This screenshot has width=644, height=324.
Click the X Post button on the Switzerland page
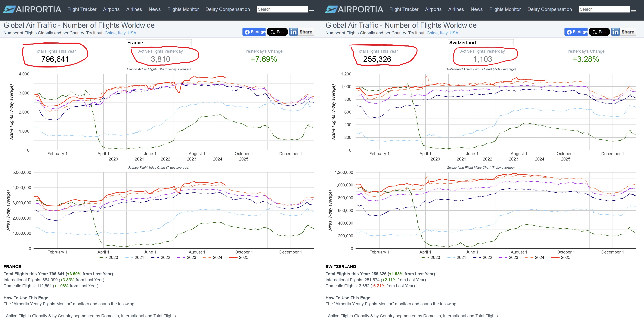point(599,32)
